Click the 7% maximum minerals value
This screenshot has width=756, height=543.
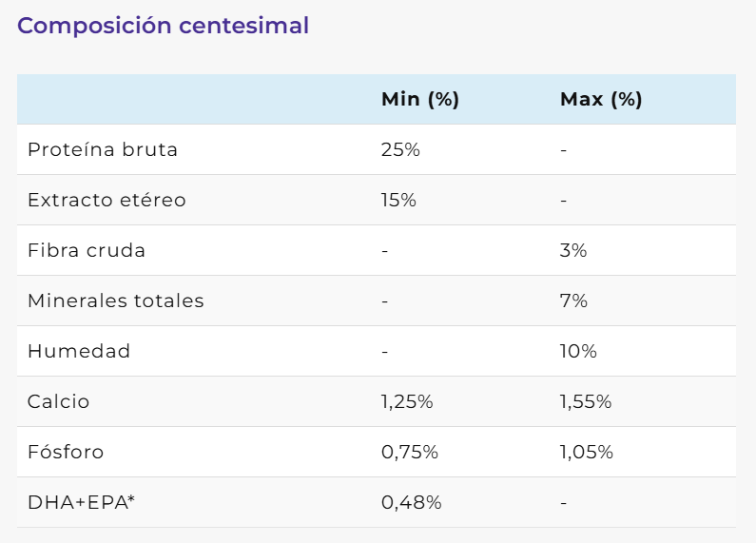point(573,301)
